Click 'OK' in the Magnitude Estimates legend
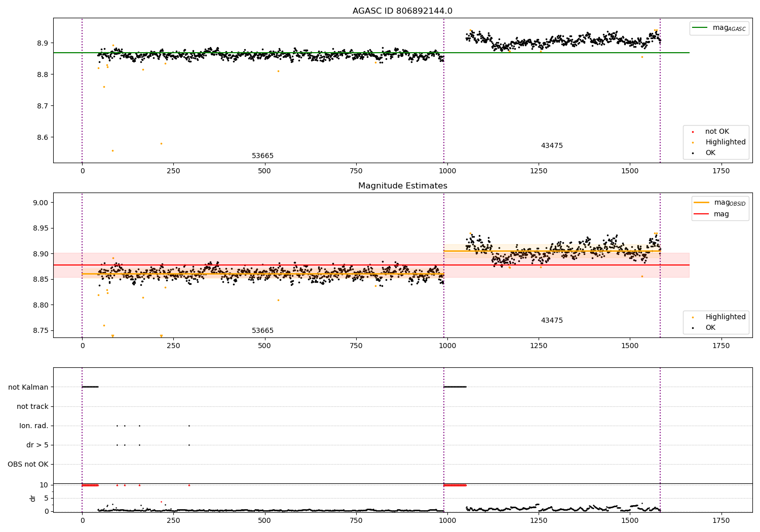 710,328
